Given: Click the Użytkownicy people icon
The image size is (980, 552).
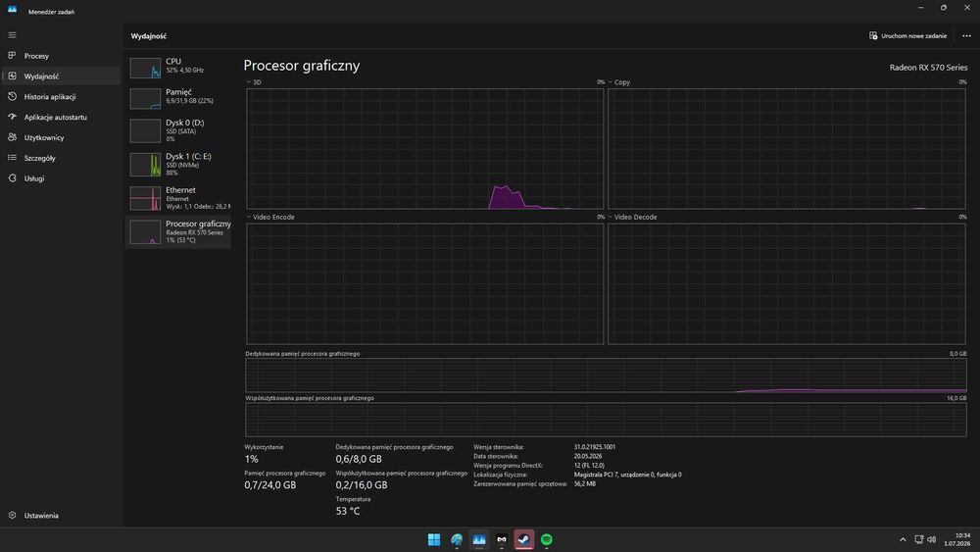Looking at the screenshot, I should click(x=12, y=137).
